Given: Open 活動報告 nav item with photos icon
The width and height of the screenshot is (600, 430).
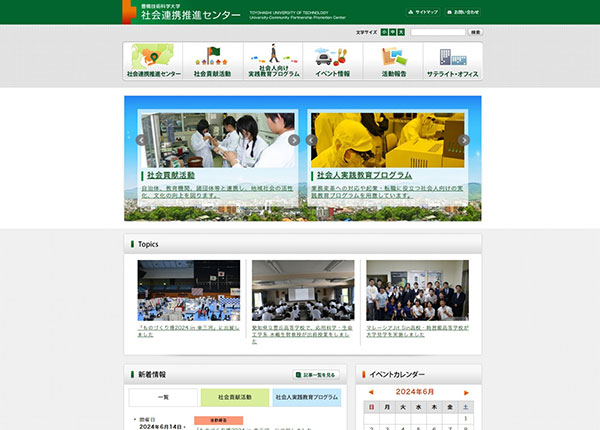Looking at the screenshot, I should tap(393, 61).
